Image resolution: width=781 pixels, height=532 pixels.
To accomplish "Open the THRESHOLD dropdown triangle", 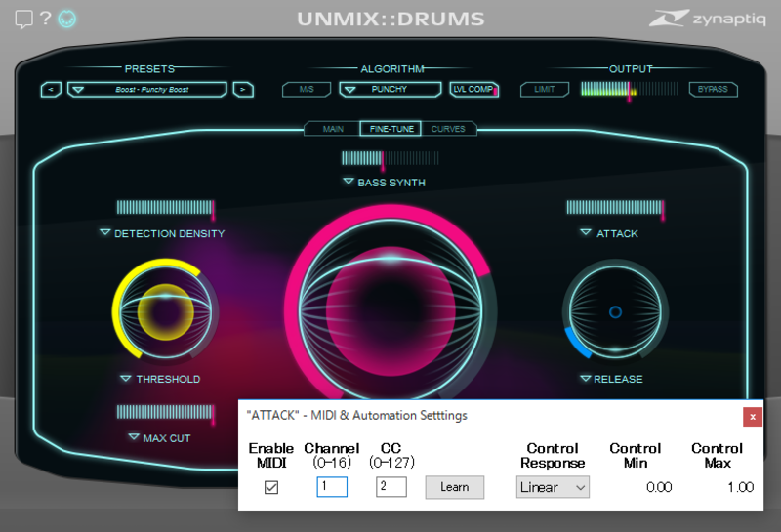I will (x=126, y=379).
